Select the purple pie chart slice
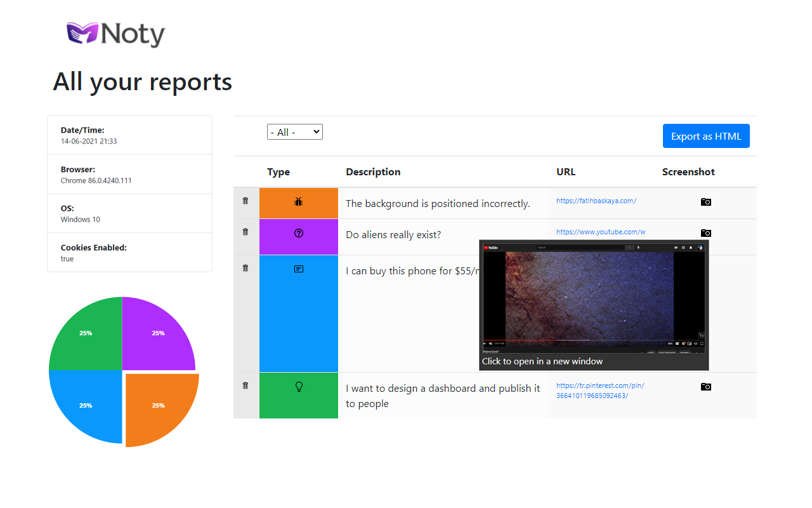Image resolution: width=812 pixels, height=508 pixels. tap(155, 333)
